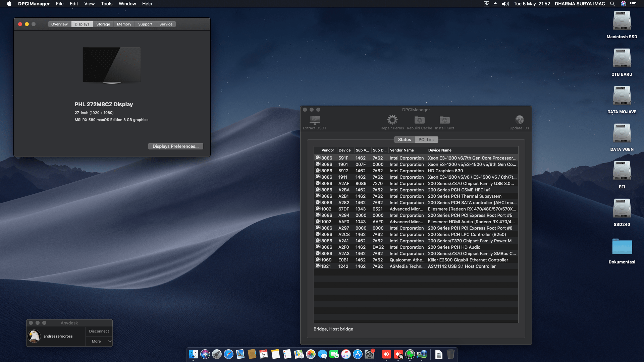The height and width of the screenshot is (362, 644).
Task: Select the 2TB BARU drive icon
Action: click(x=622, y=58)
